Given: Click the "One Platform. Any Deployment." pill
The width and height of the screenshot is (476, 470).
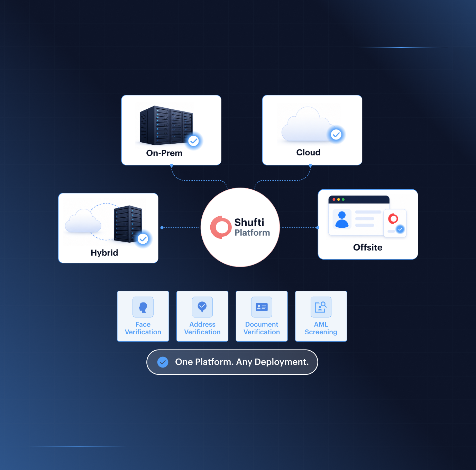Looking at the screenshot, I should pyautogui.click(x=232, y=362).
